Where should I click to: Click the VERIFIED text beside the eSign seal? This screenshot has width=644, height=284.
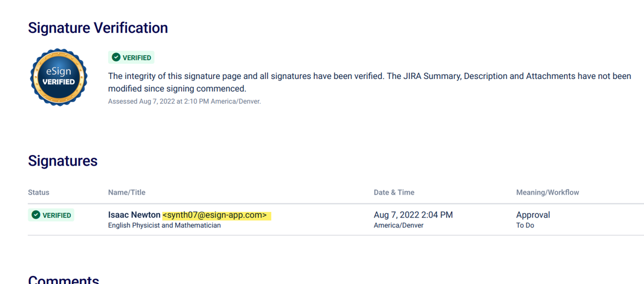tap(137, 58)
